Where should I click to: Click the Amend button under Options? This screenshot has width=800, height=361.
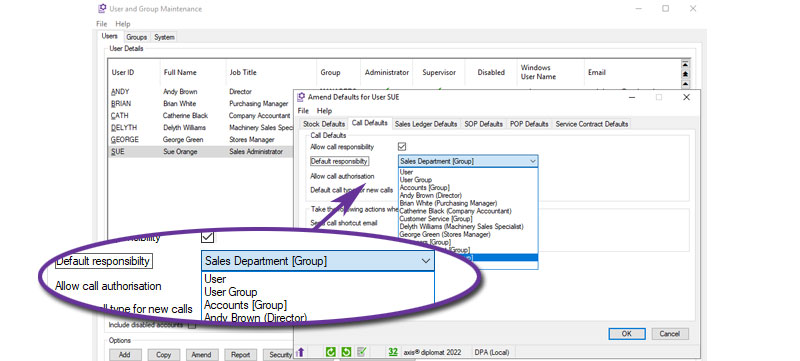click(x=202, y=355)
